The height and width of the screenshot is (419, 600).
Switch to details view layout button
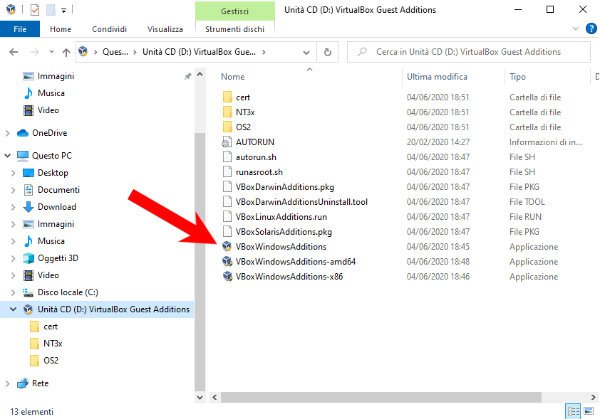[x=573, y=411]
